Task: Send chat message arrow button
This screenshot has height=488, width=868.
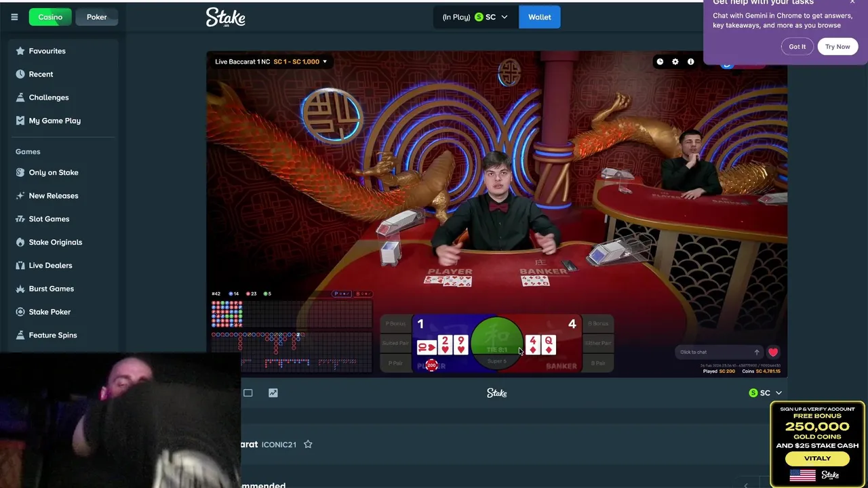Action: [757, 352]
